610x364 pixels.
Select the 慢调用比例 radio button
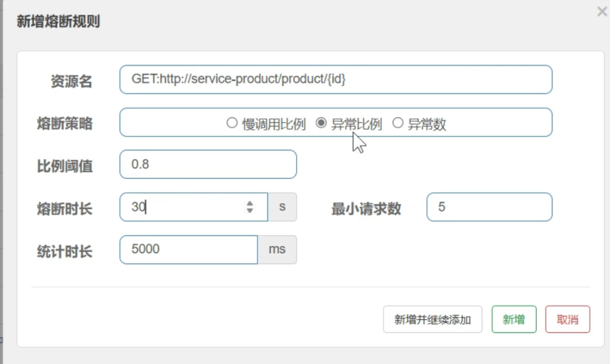(x=232, y=123)
